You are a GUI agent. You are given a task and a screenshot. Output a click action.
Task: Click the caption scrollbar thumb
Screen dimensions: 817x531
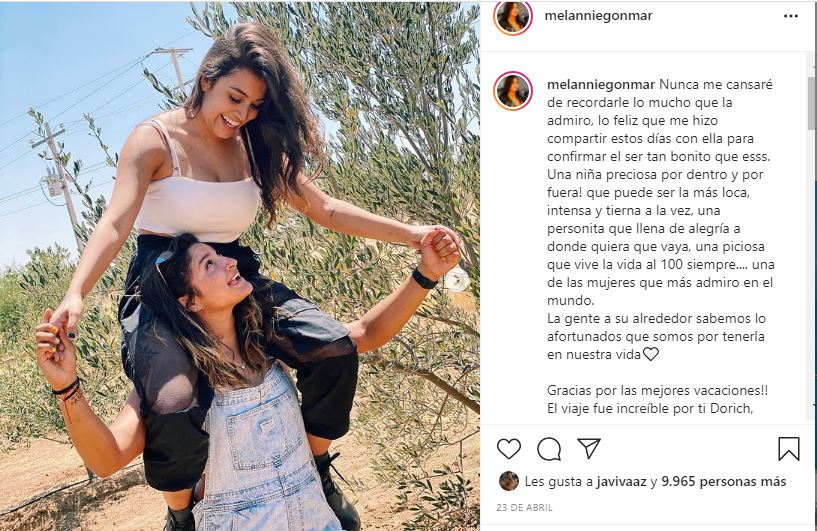[812, 103]
